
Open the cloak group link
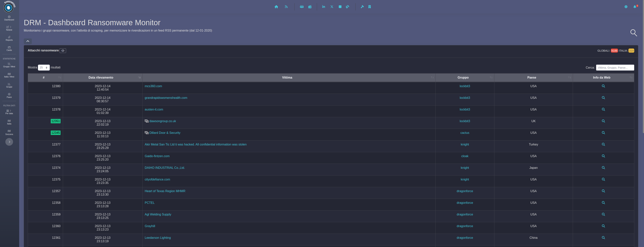[465, 156]
